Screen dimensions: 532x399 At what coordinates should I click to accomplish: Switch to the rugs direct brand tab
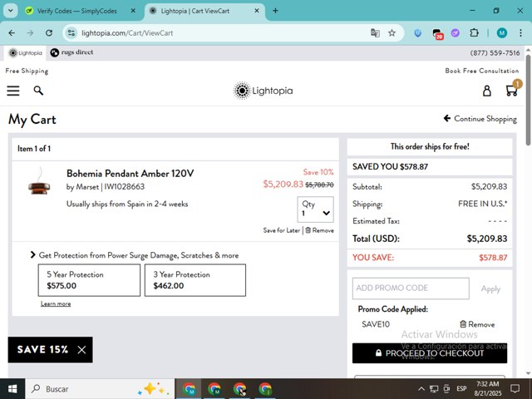click(71, 52)
